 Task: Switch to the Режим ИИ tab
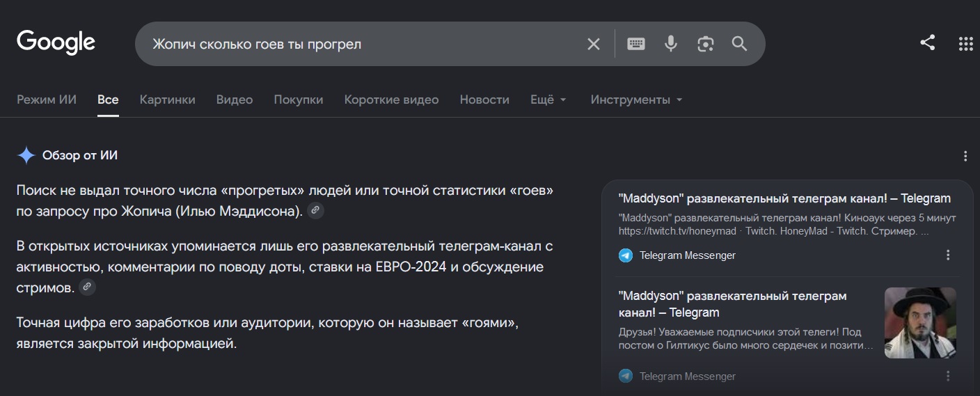pyautogui.click(x=47, y=100)
